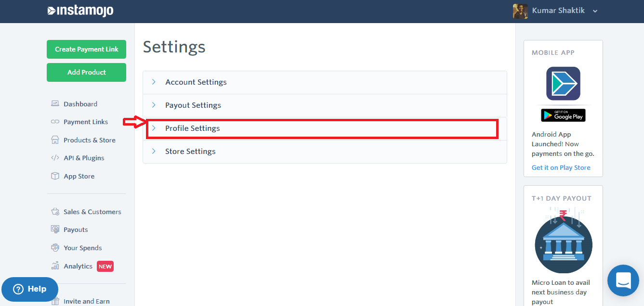Click the Create Payment Link button
644x306 pixels.
(86, 49)
